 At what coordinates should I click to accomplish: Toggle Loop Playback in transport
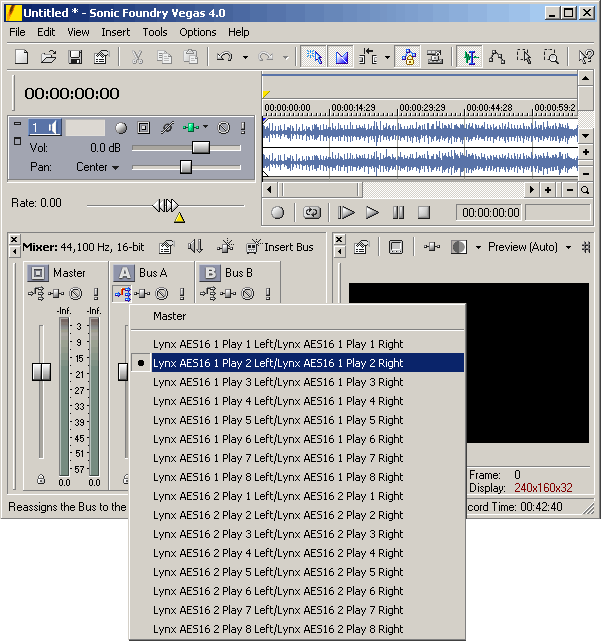click(x=312, y=213)
